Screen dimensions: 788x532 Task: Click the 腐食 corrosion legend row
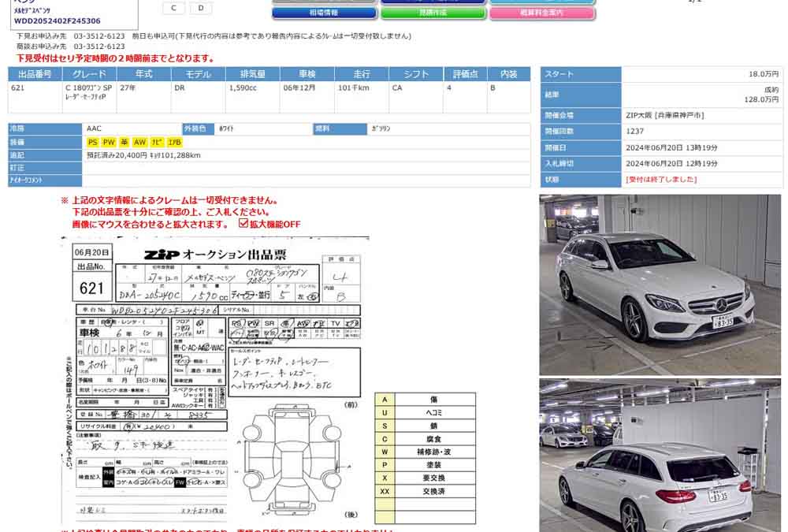pyautogui.click(x=426, y=439)
